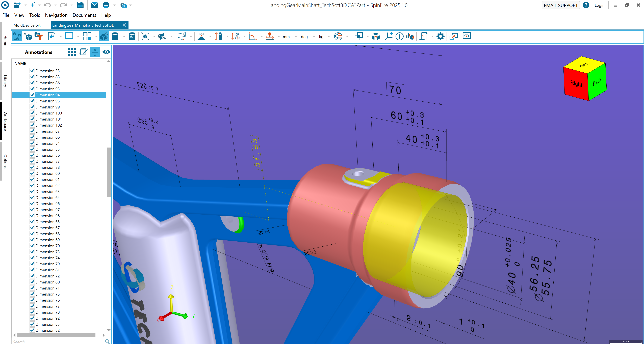Expand the snapshot camera dropdown arrow
The image size is (644, 344).
pos(131,5)
